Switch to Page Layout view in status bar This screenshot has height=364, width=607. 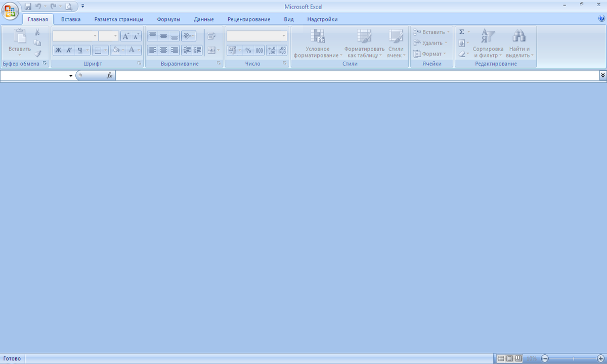509,358
